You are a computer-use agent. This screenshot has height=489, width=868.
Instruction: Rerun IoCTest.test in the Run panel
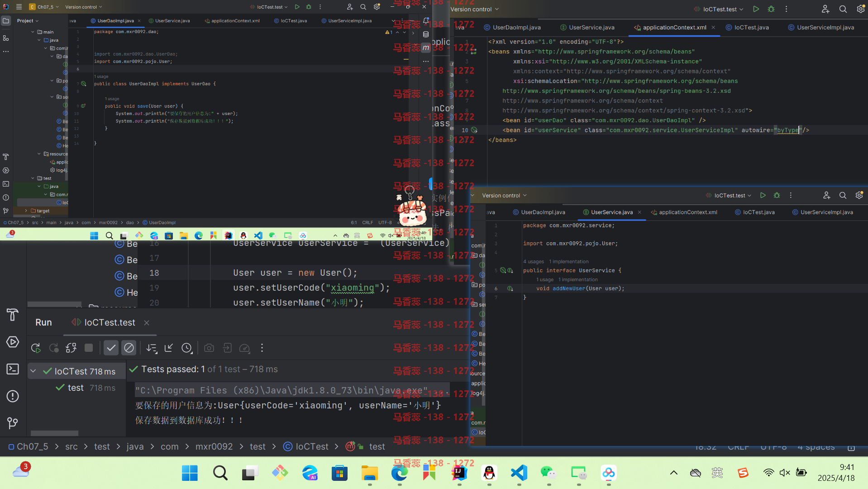[x=36, y=348]
